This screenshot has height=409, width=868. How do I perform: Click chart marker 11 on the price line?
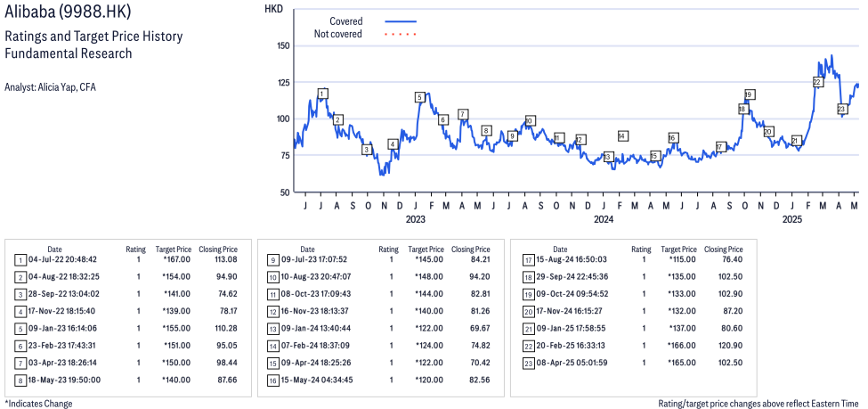tap(559, 138)
